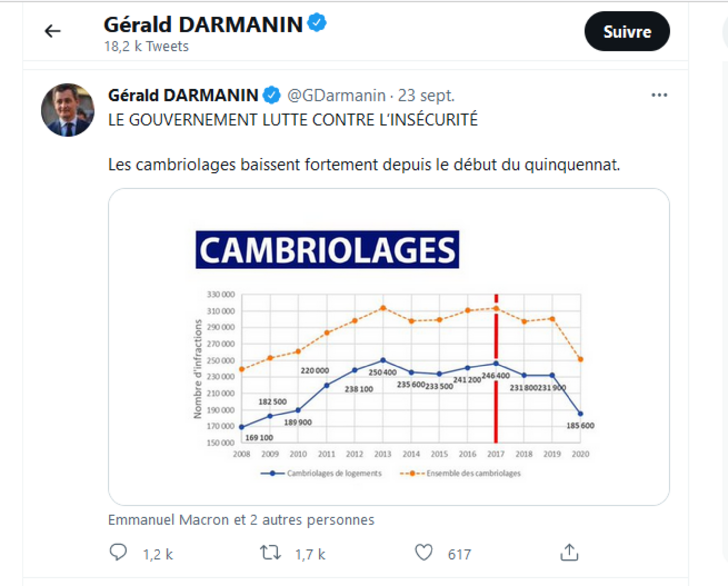The width and height of the screenshot is (728, 586).
Task: Click Gérald Darmanin's profile avatar
Action: (68, 110)
